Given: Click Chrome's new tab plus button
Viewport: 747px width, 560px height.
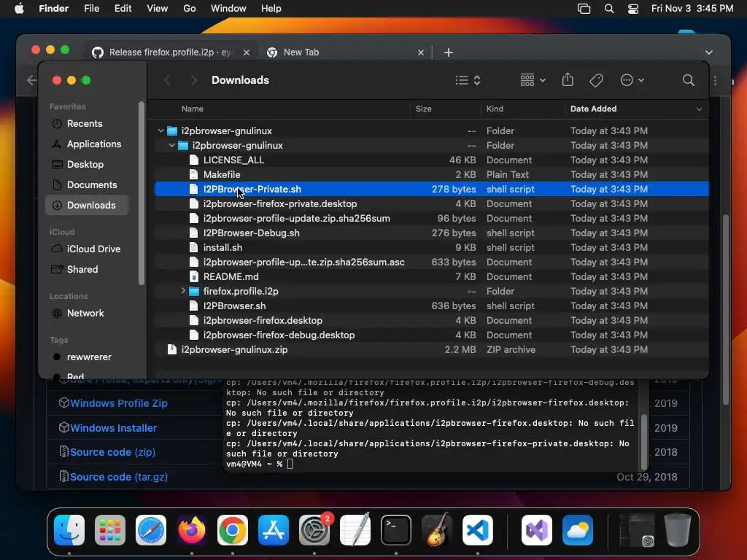Looking at the screenshot, I should (449, 52).
